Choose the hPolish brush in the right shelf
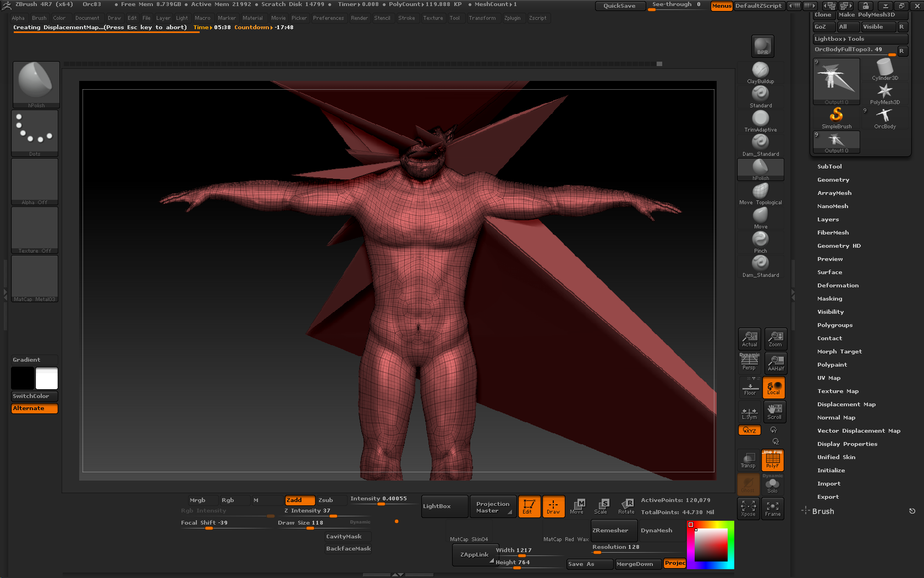924x578 pixels. coord(761,170)
